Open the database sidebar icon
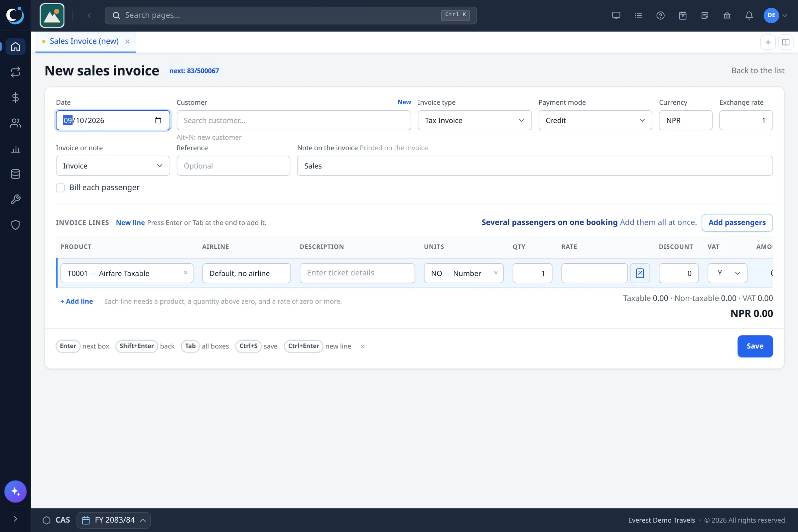This screenshot has width=798, height=532. (x=15, y=174)
